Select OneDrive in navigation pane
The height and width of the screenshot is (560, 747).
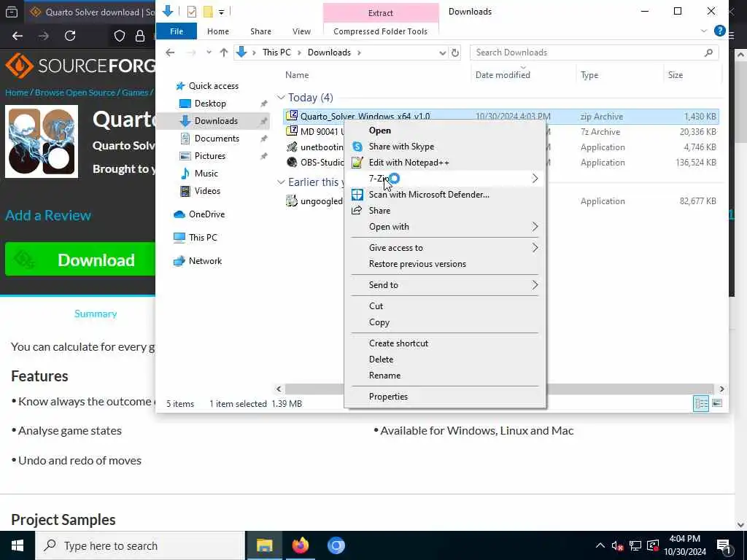pyautogui.click(x=206, y=214)
